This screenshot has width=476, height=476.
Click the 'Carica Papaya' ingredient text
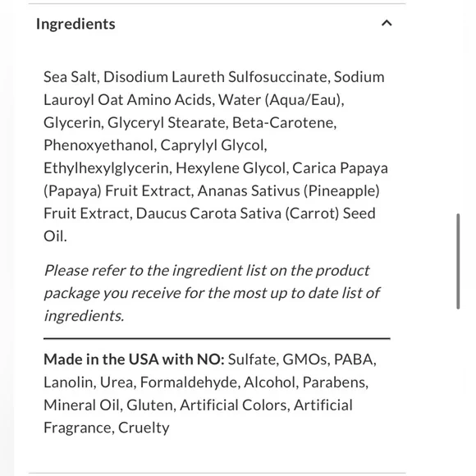click(x=340, y=168)
